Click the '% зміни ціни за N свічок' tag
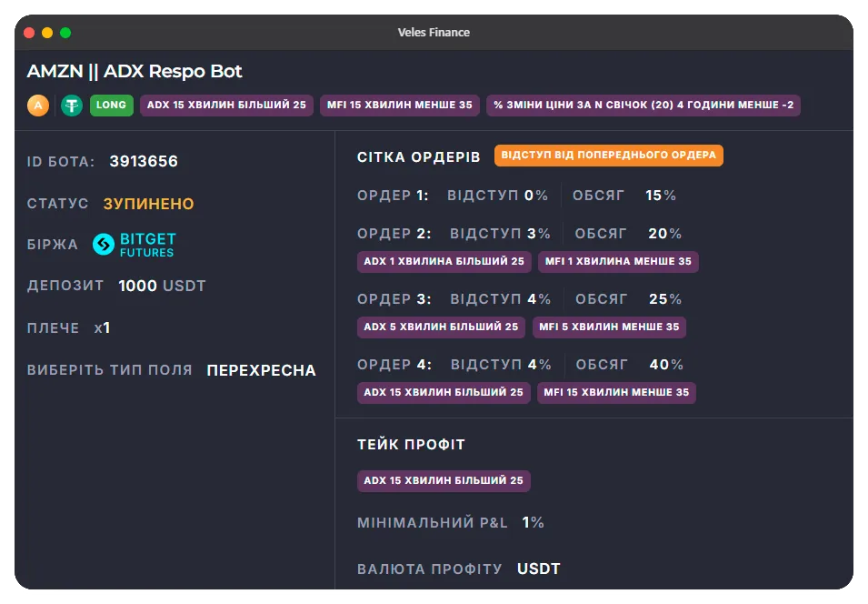Image resolution: width=868 pixels, height=604 pixels. (x=643, y=106)
